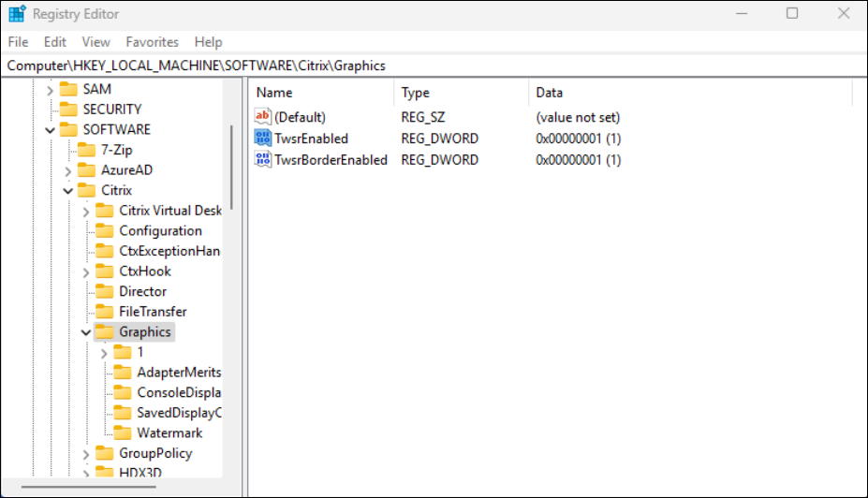868x498 pixels.
Task: Click the Registry Editor app icon in title bar
Action: point(17,14)
